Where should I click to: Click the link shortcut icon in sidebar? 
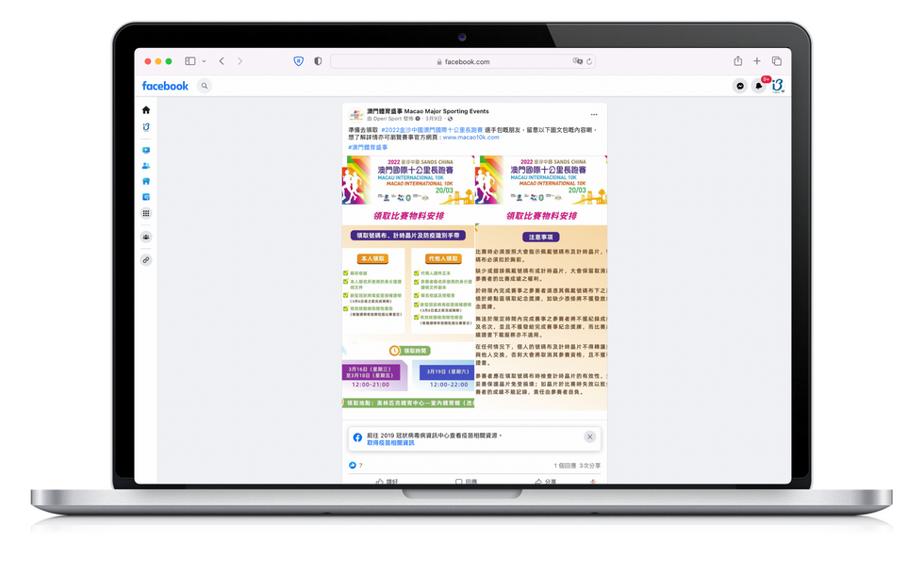(x=146, y=260)
